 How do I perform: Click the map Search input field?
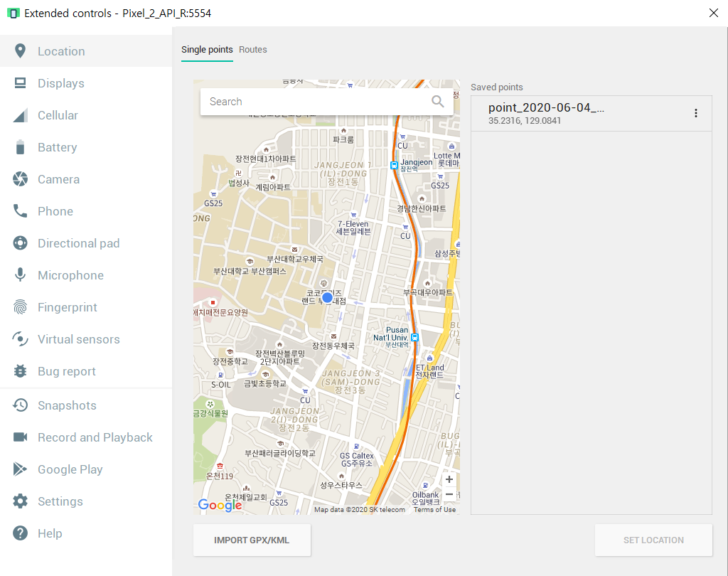tap(327, 102)
